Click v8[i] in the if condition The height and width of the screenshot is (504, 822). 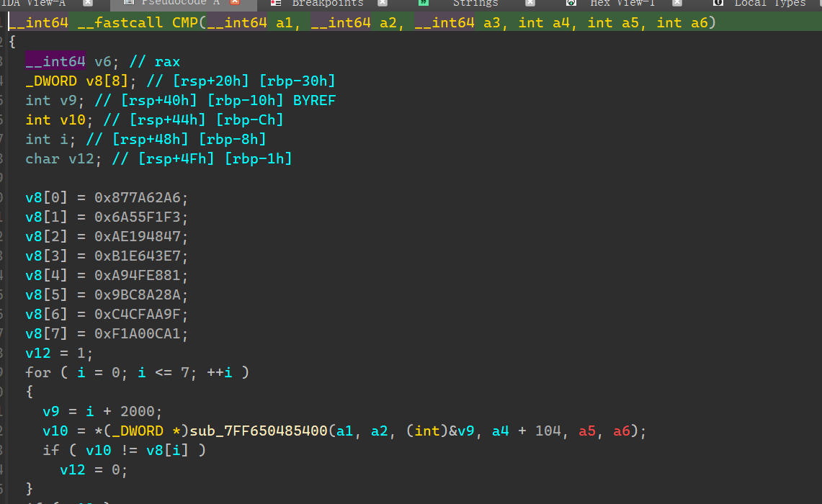[168, 450]
